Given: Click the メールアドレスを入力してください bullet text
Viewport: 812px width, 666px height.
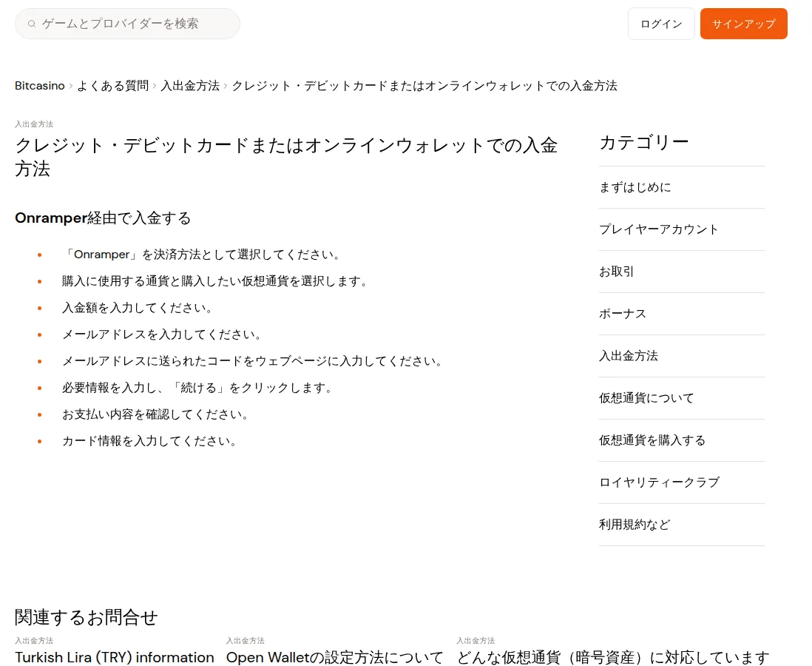Looking at the screenshot, I should (162, 334).
